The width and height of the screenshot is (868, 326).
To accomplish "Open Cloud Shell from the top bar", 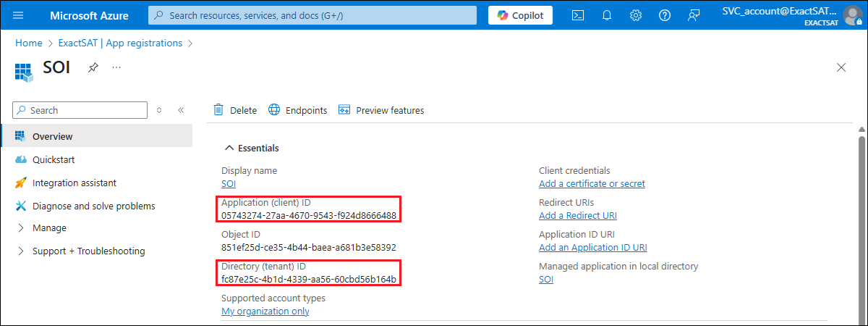I will click(x=578, y=15).
